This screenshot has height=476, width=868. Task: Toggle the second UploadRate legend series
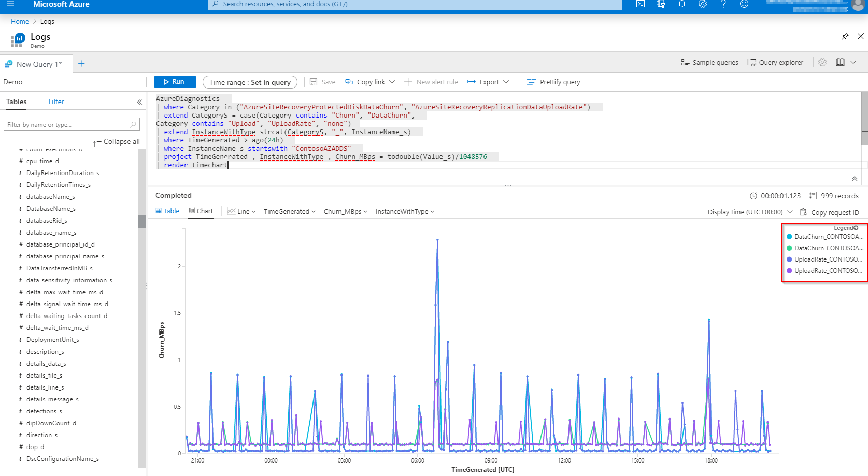click(824, 271)
